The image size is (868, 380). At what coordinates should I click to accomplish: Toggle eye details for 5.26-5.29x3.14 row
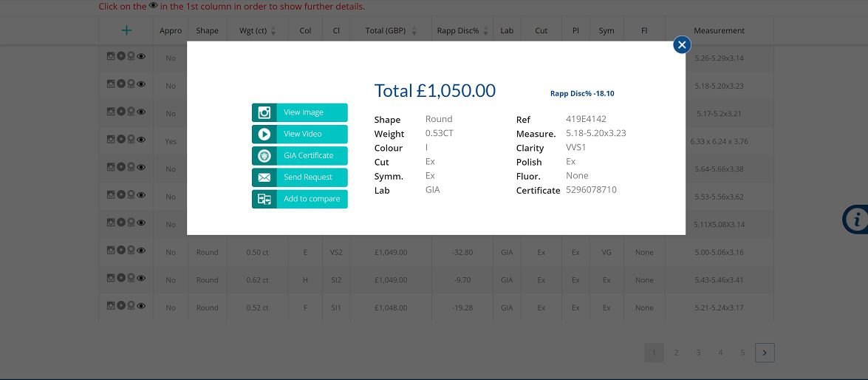tap(141, 56)
